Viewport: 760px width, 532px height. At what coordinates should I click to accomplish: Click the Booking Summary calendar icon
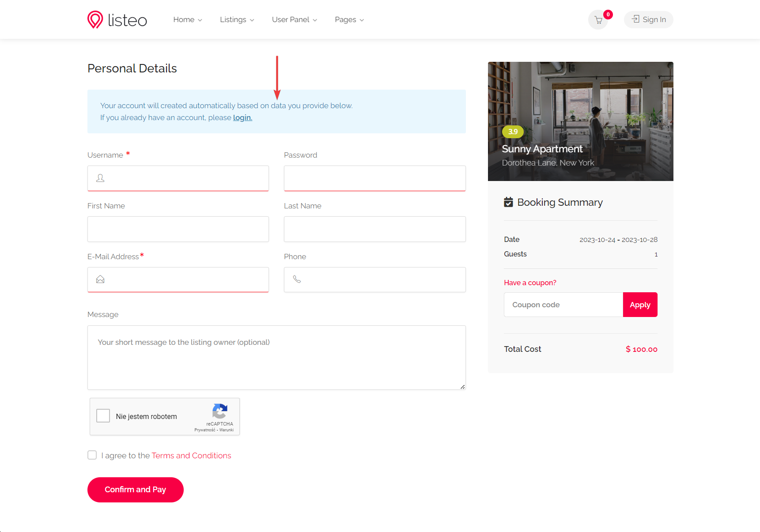[x=509, y=202]
